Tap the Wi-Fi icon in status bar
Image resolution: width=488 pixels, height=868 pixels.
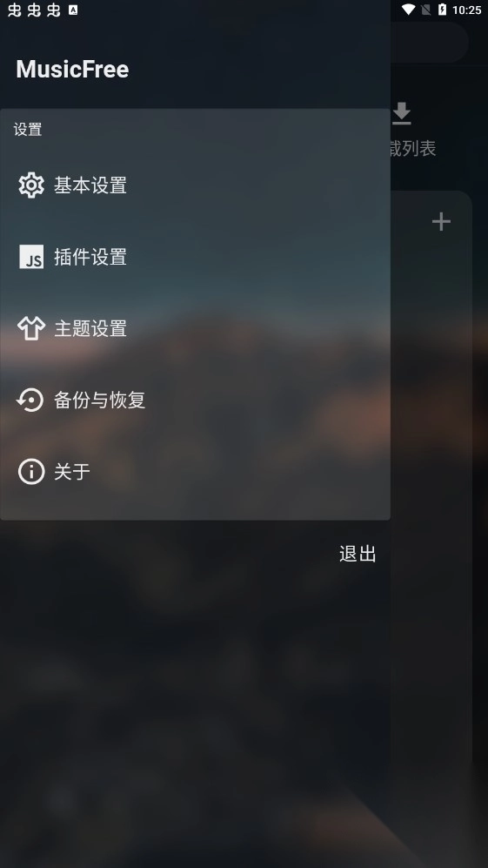(x=409, y=10)
